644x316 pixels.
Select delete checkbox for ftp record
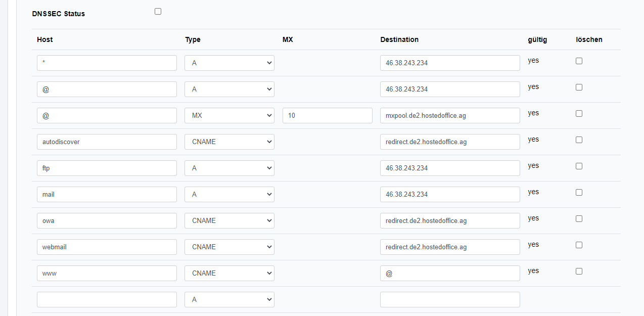[x=579, y=166]
